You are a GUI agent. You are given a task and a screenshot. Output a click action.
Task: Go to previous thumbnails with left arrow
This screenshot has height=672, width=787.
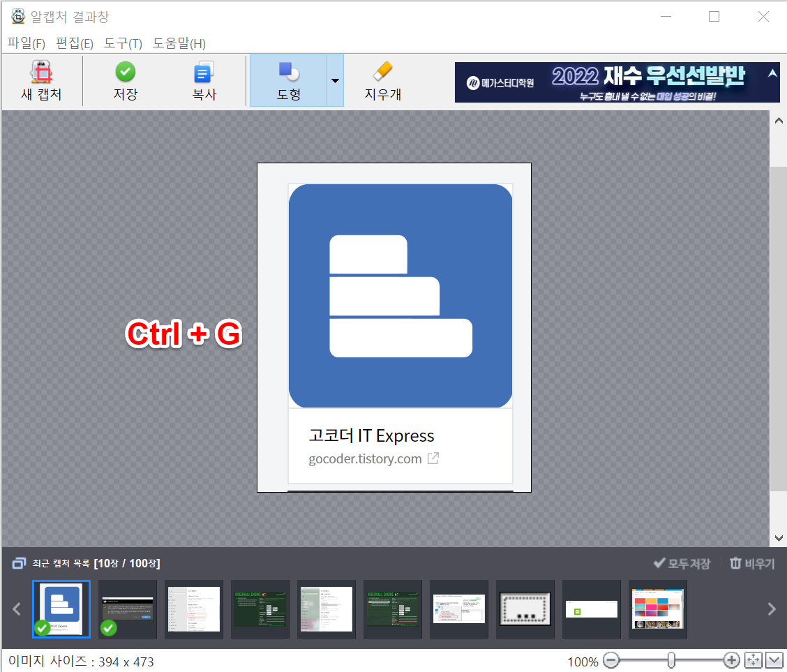pyautogui.click(x=17, y=608)
